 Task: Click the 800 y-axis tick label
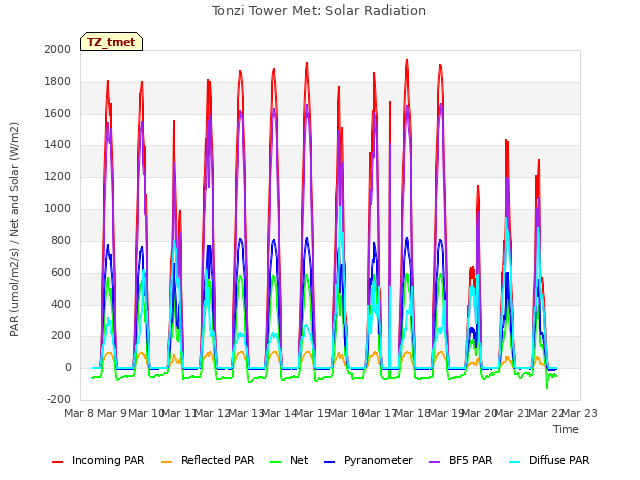click(61, 240)
